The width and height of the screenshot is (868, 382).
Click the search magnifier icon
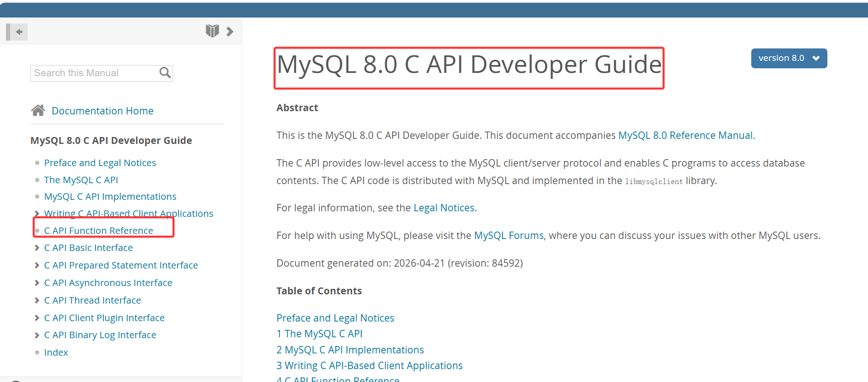[x=165, y=73]
